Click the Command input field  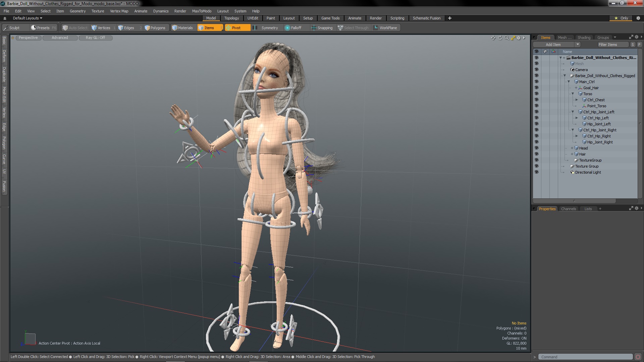[x=585, y=357]
